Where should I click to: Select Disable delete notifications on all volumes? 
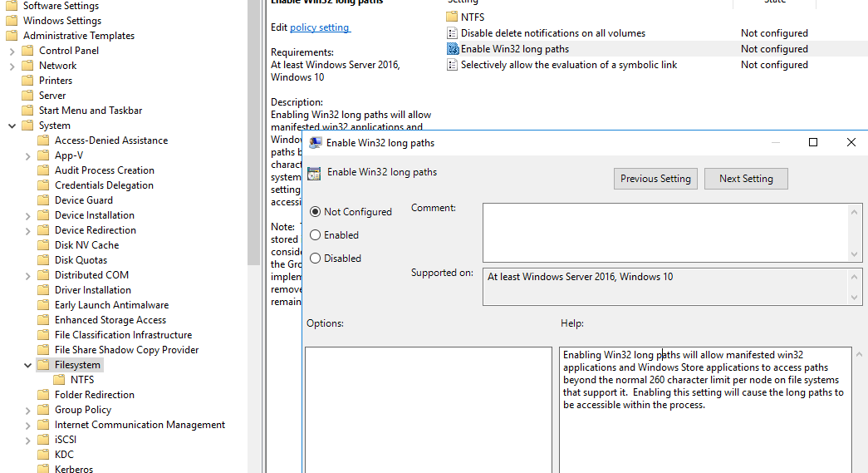553,33
